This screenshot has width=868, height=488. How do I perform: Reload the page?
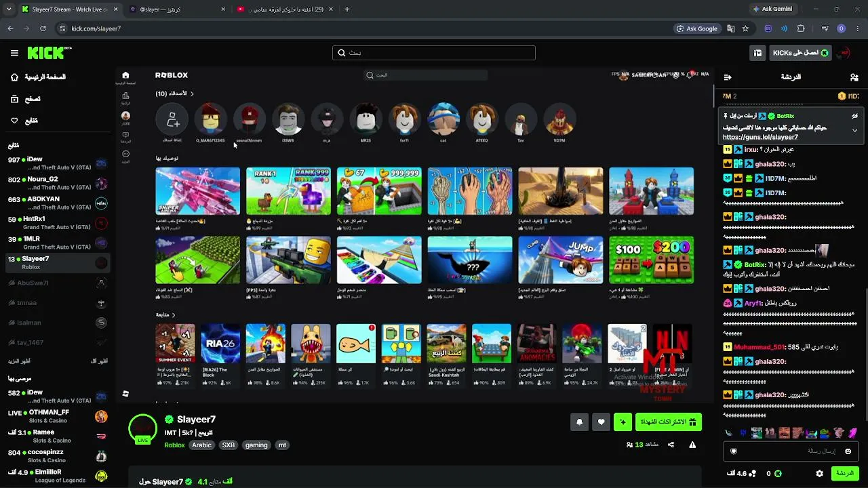pos(43,28)
